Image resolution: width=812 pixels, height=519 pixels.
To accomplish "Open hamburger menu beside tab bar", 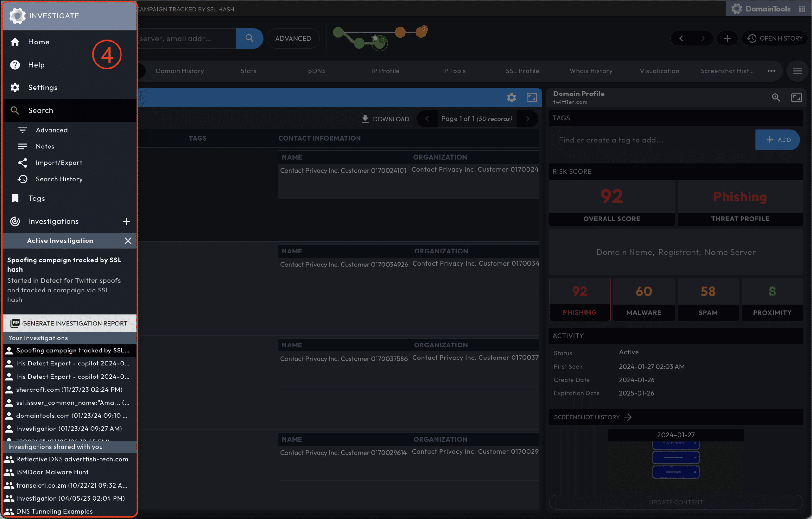I will [797, 71].
